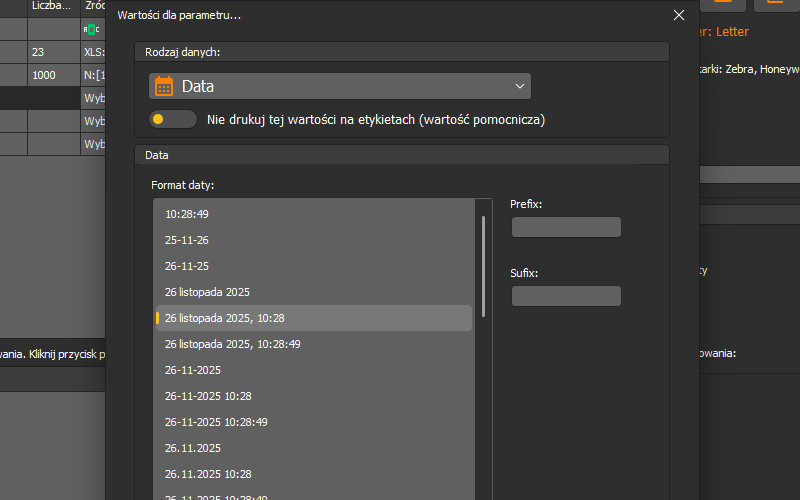The height and width of the screenshot is (500, 800).
Task: Click the 'Liczba...' column header
Action: 54,6
